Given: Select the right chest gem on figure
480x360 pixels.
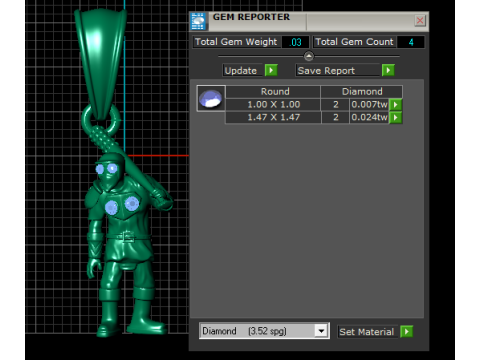Looking at the screenshot, I should pyautogui.click(x=131, y=203).
